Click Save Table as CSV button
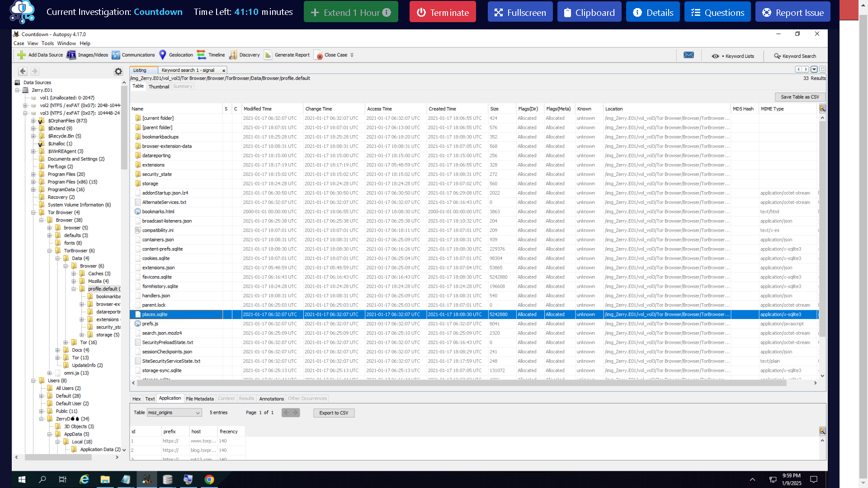Viewport: 868px width, 488px height. pos(800,97)
